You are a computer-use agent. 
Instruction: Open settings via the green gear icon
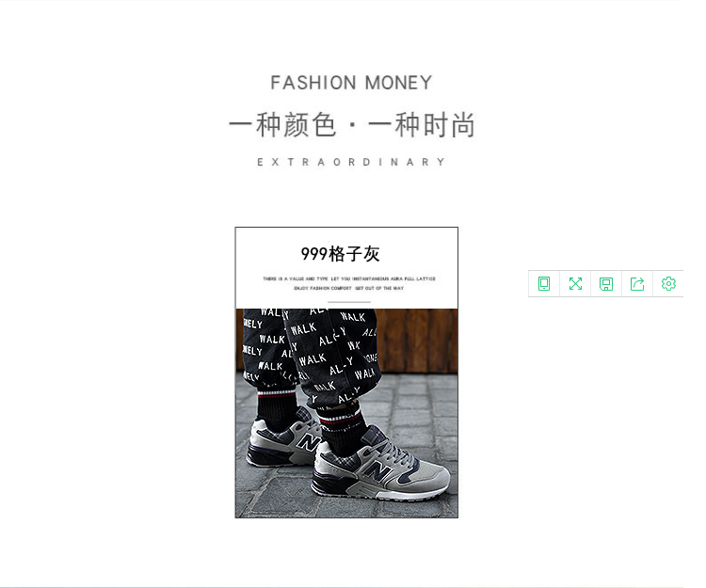point(668,284)
